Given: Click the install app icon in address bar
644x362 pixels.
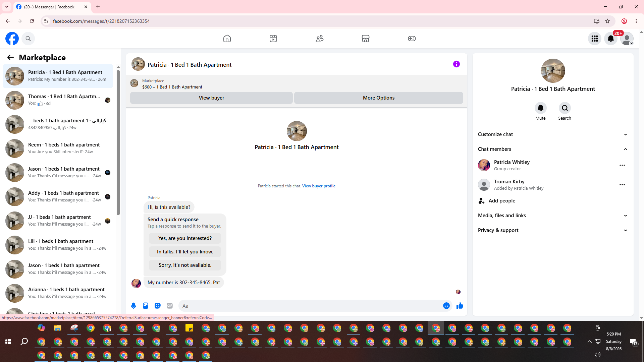Looking at the screenshot, I should (x=596, y=21).
